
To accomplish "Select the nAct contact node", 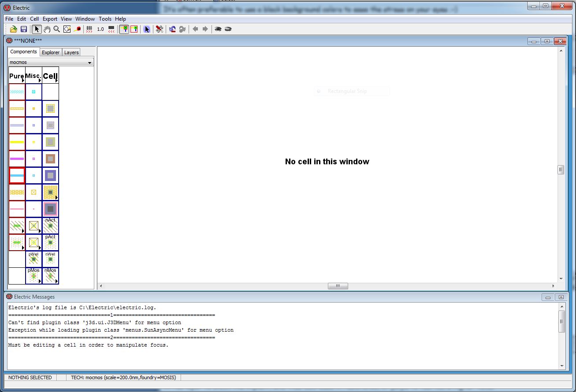I will (50, 226).
